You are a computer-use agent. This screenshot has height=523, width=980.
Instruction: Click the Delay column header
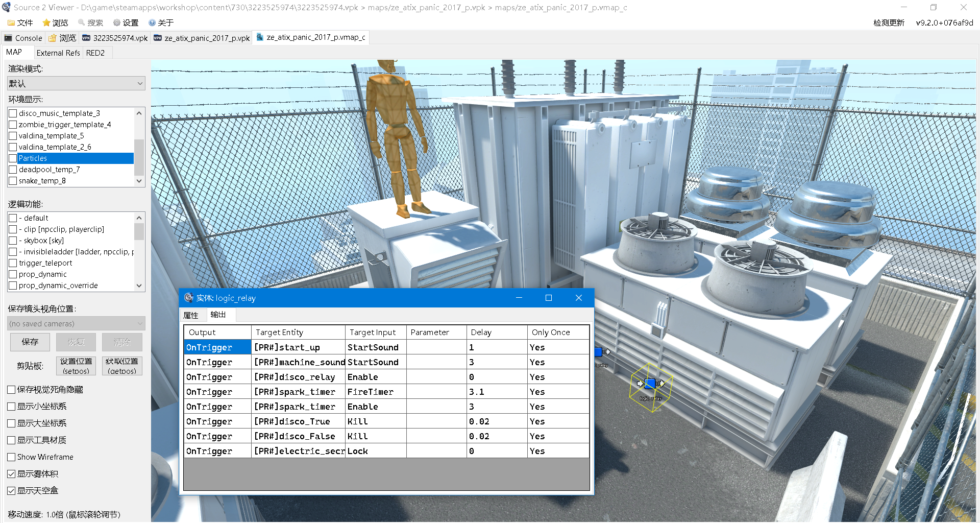point(497,332)
